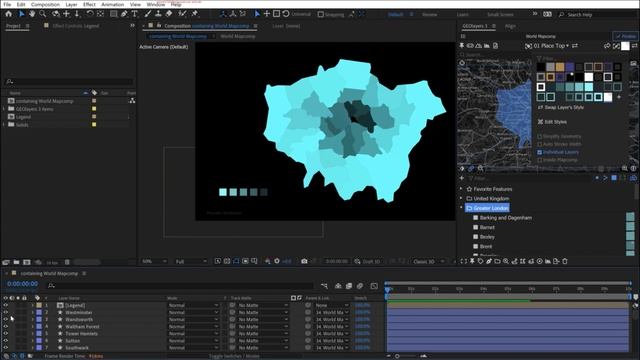The height and width of the screenshot is (360, 640).
Task: Select the Puppet Pin tool
Action: tap(195, 14)
